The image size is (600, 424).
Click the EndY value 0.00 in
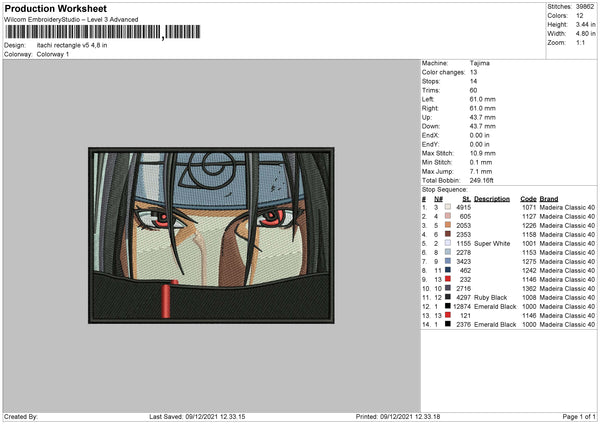point(479,144)
